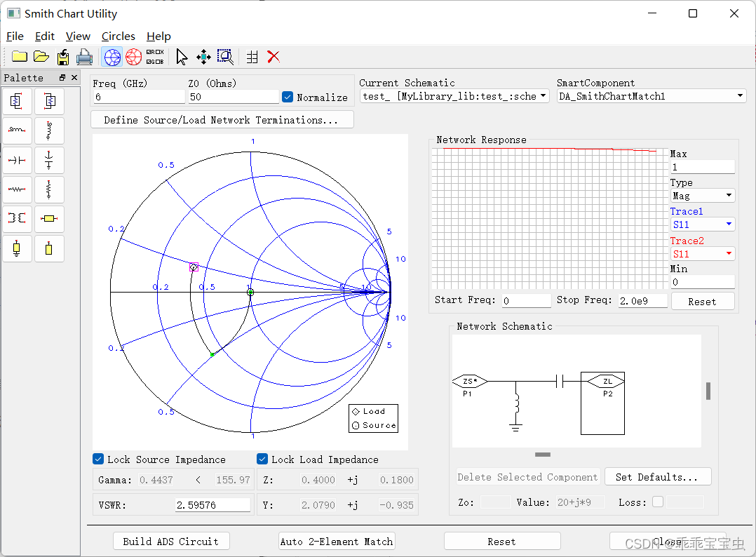Toggle Lock Source Impedance checkbox
The width and height of the screenshot is (756, 557).
(x=98, y=459)
